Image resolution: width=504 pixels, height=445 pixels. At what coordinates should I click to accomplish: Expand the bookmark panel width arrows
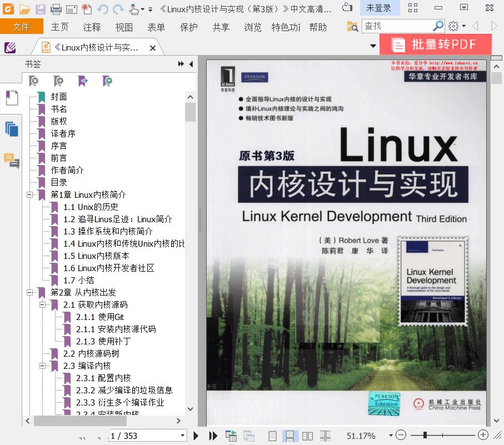tap(181, 64)
